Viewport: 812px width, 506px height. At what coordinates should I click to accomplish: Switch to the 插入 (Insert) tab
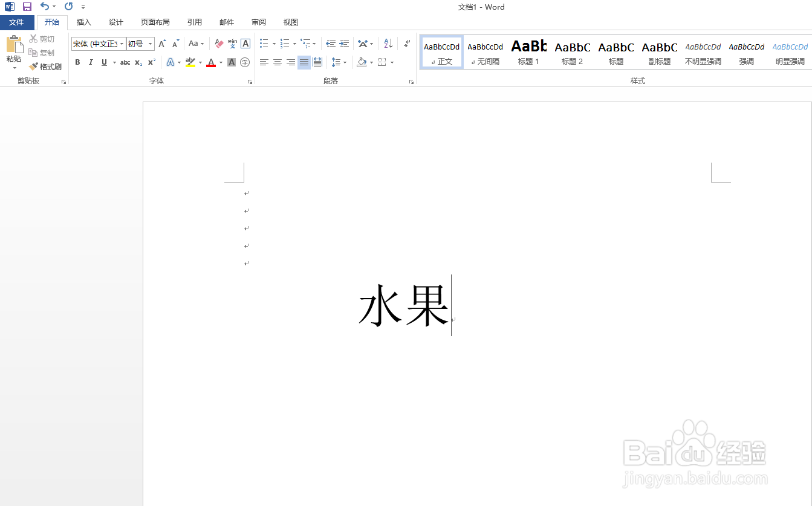pos(84,22)
